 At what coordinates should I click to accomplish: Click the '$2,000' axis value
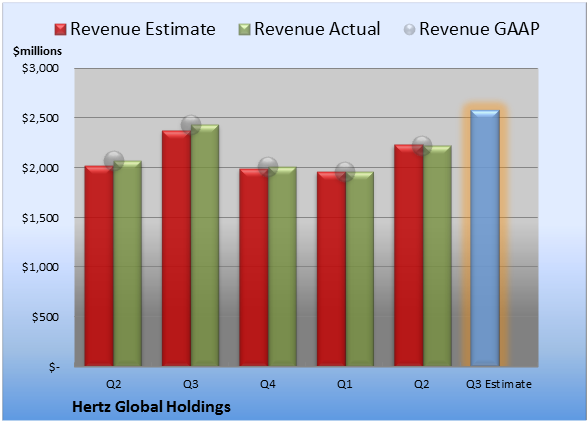tap(40, 168)
